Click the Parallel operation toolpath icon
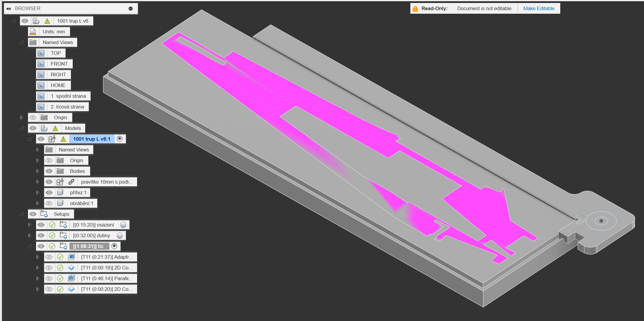Viewport: 644px width, 321px height. pyautogui.click(x=71, y=278)
